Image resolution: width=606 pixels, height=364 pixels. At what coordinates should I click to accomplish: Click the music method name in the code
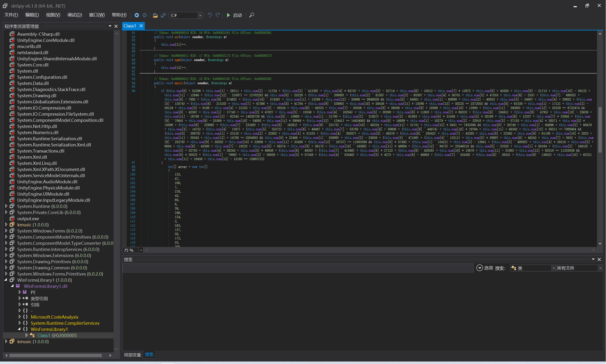[179, 83]
